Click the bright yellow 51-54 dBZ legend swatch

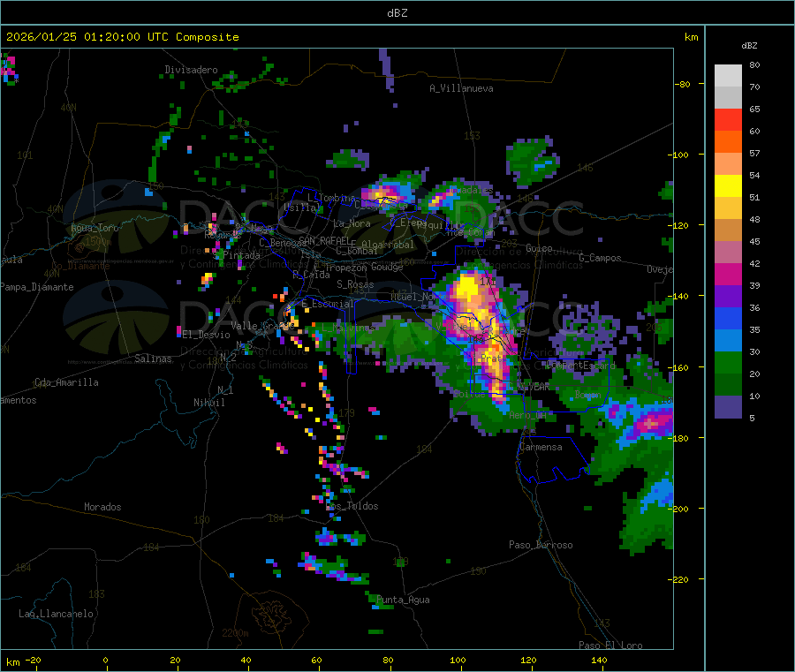[x=728, y=186]
